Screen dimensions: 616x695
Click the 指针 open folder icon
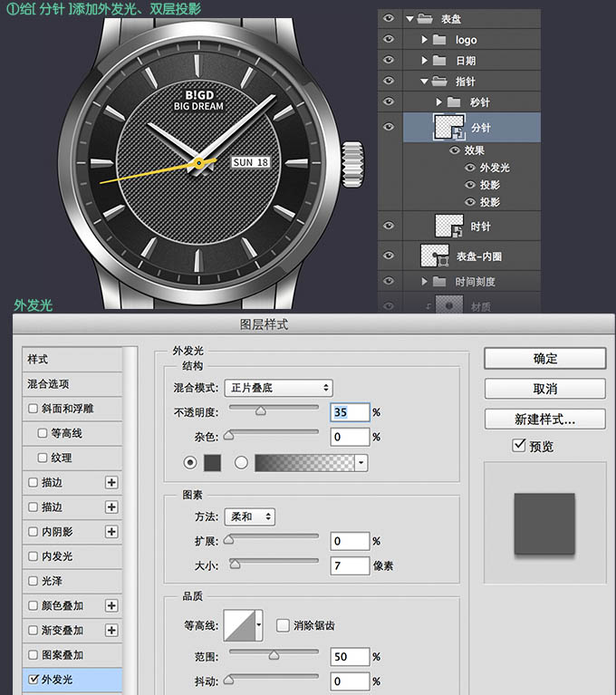point(439,81)
